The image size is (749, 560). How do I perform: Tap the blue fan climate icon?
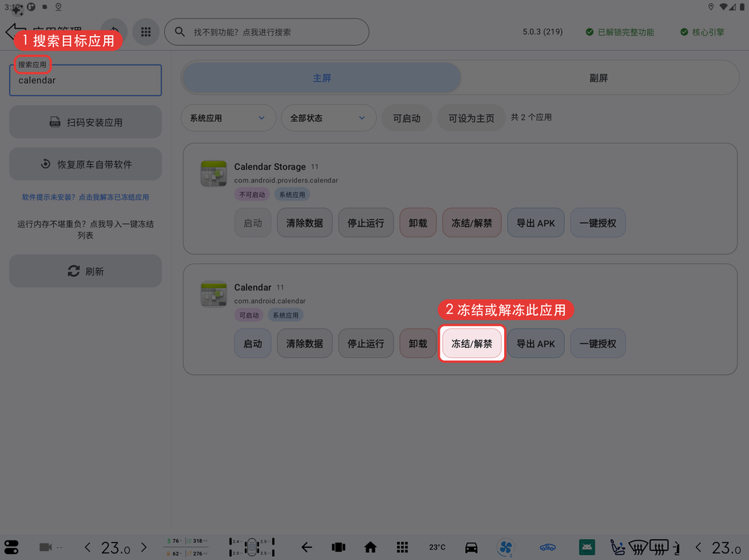pyautogui.click(x=506, y=547)
